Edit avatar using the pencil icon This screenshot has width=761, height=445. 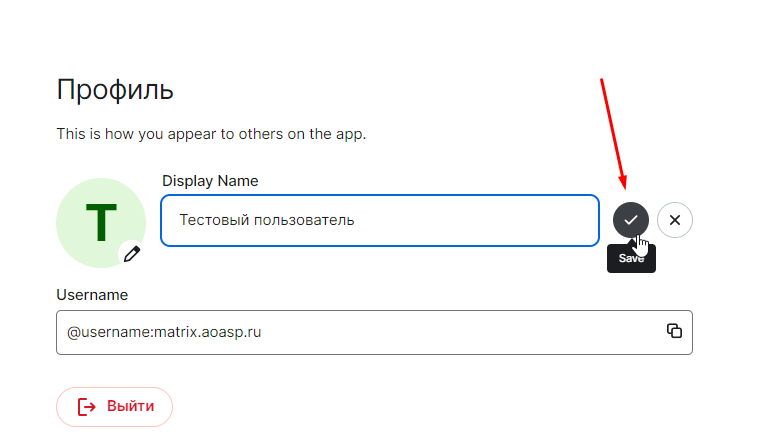[x=132, y=254]
